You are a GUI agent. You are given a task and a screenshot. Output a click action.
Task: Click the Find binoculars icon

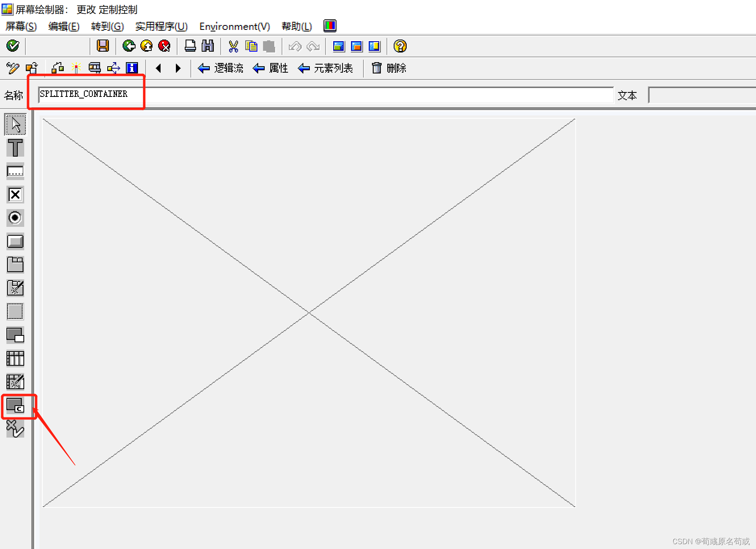208,46
